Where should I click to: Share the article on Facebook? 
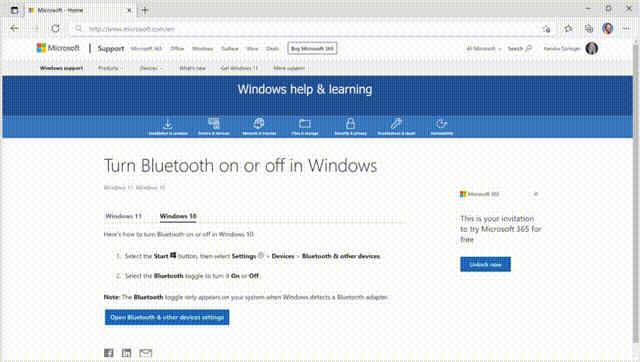[109, 353]
